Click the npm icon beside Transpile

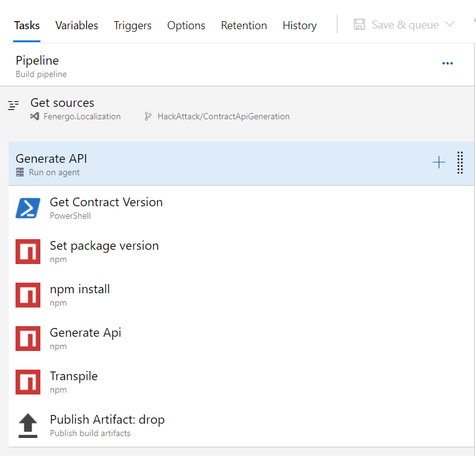pos(28,382)
